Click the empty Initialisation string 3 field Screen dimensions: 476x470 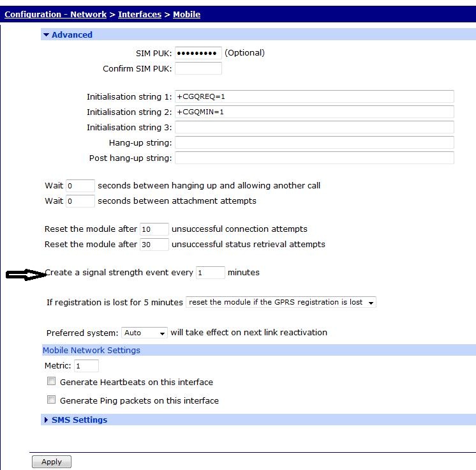point(314,128)
